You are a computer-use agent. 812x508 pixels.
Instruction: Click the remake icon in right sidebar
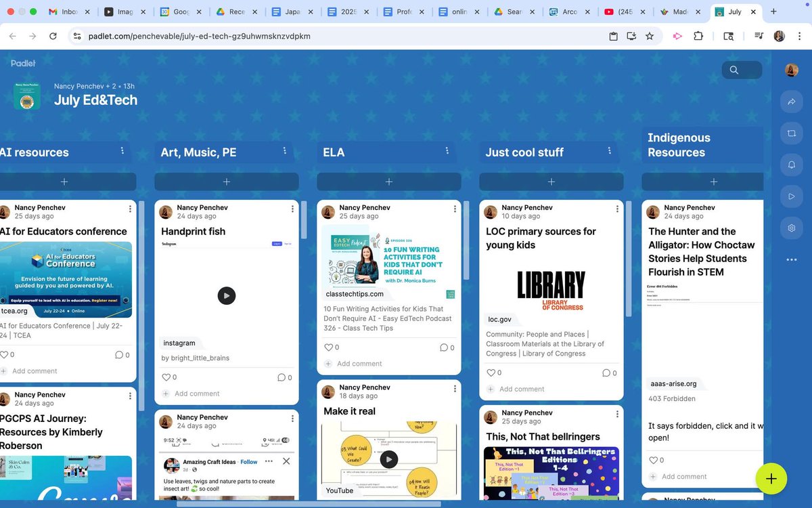point(791,134)
